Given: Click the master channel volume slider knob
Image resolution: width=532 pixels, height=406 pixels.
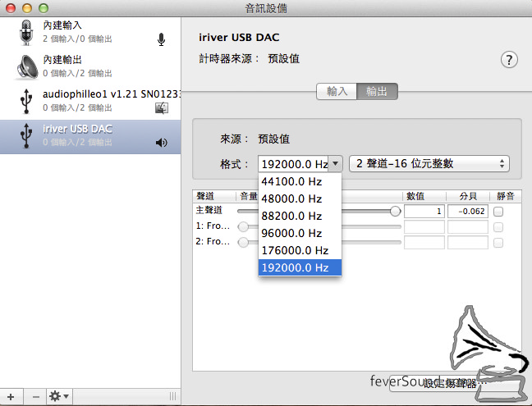Looking at the screenshot, I should [395, 211].
